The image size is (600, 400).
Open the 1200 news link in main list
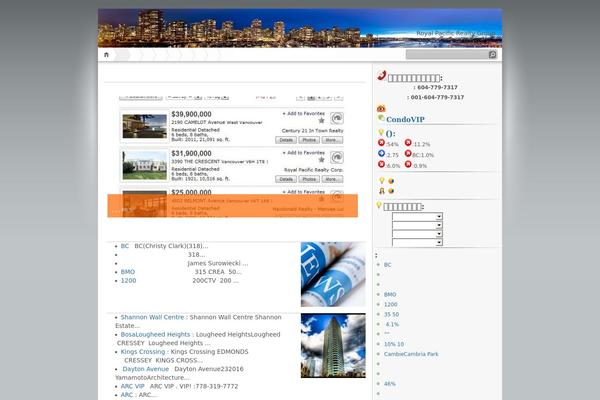coord(128,281)
